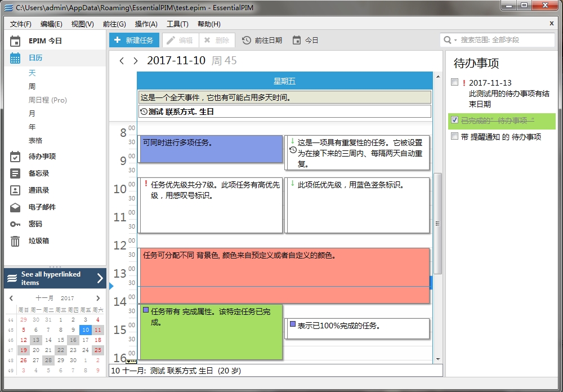Screen dimensions: 563x392
Task: Select the salmon-colored background task block
Action: (284, 276)
